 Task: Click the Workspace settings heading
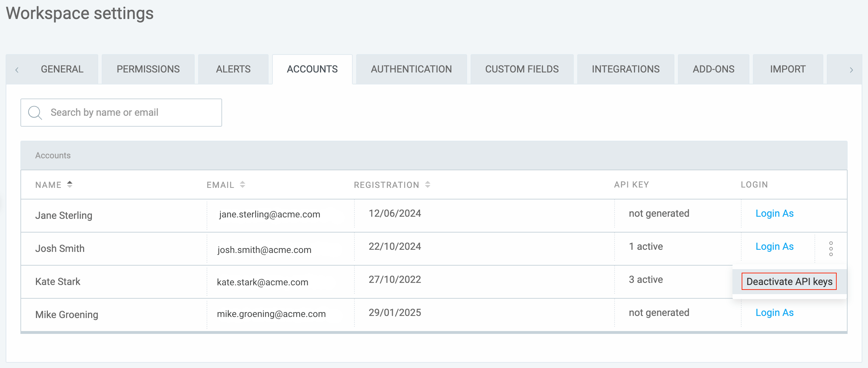click(x=80, y=13)
